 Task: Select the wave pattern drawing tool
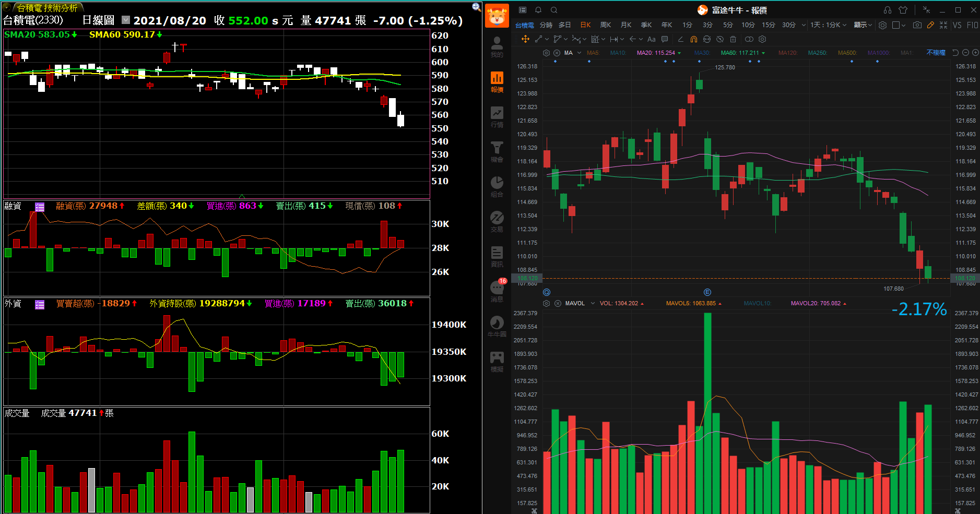[x=576, y=39]
